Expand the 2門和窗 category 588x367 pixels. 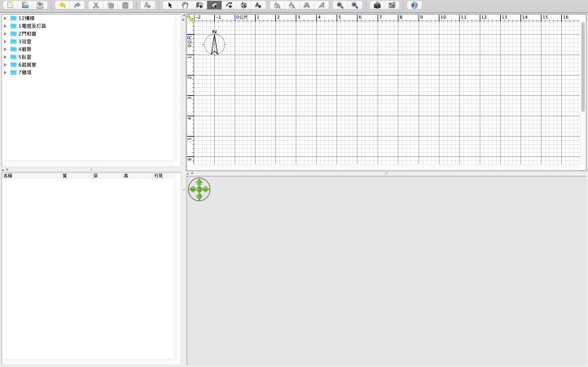[x=5, y=33]
